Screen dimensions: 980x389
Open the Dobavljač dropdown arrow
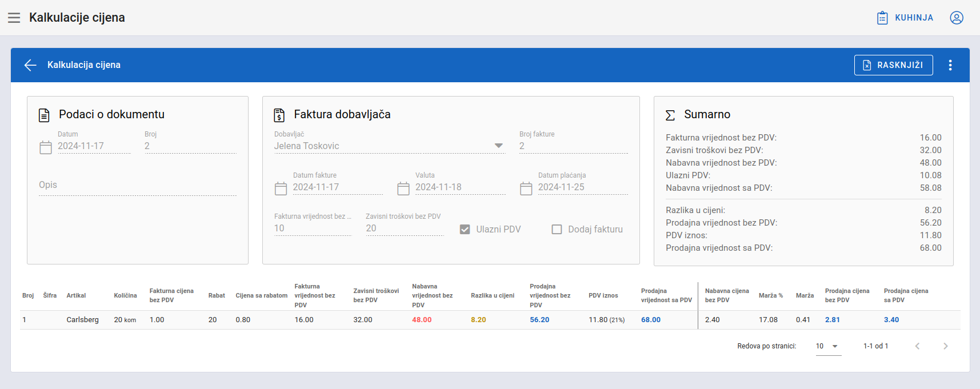499,146
